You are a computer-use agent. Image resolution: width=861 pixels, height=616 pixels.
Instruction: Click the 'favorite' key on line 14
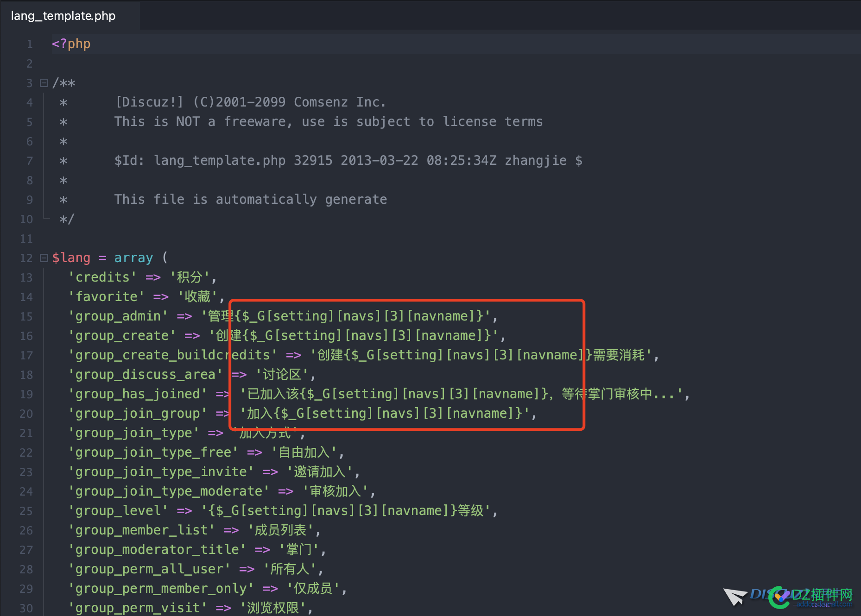(x=107, y=296)
